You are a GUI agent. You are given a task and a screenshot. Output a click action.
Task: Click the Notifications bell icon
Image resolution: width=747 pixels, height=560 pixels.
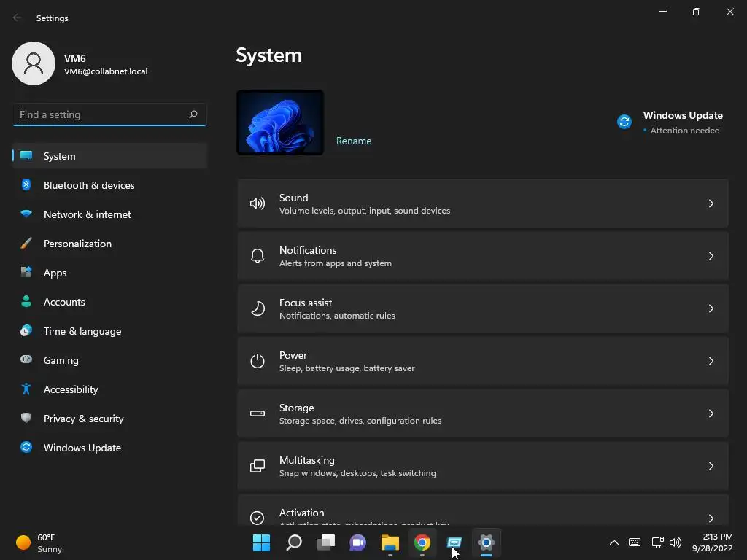(x=258, y=256)
